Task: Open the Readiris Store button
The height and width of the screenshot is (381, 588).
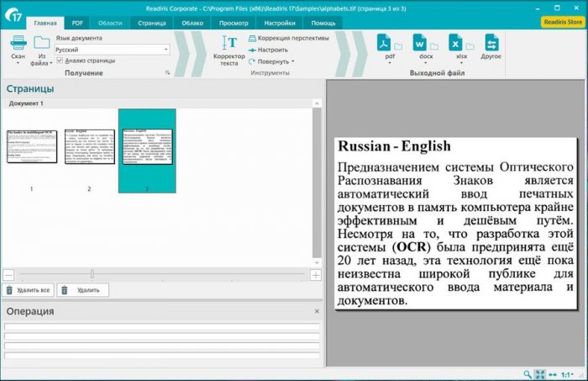Action: (563, 22)
